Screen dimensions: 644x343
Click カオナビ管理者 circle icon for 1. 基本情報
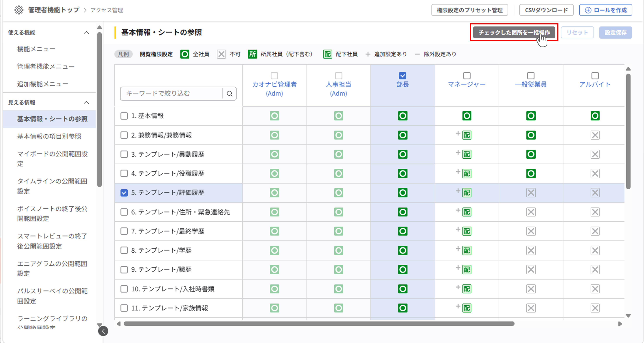click(x=274, y=116)
